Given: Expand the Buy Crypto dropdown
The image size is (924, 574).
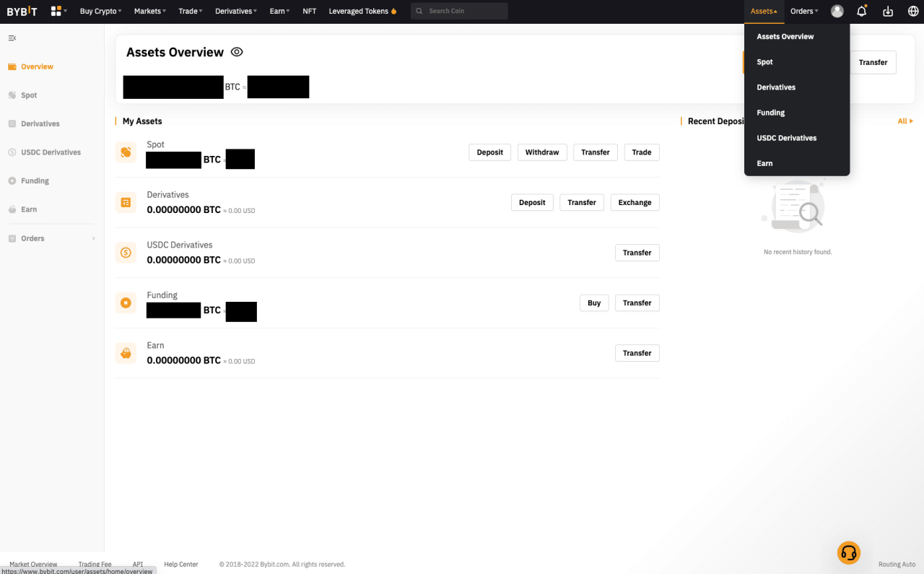Looking at the screenshot, I should pos(100,12).
